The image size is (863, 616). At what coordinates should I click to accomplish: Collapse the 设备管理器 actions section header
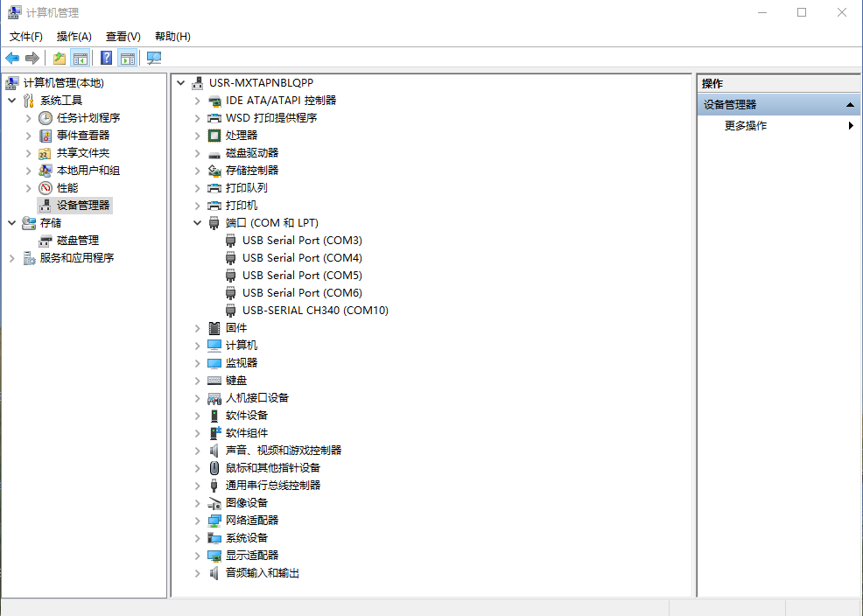(851, 105)
